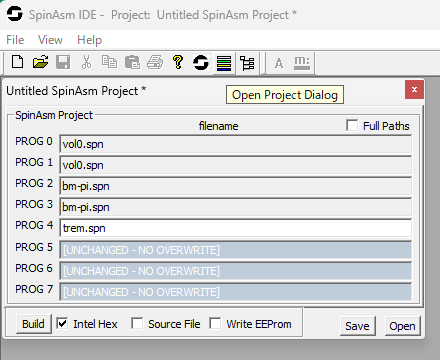The image size is (440, 360).
Task: Select the scissors Cut toolbar icon
Action: pyautogui.click(x=86, y=62)
